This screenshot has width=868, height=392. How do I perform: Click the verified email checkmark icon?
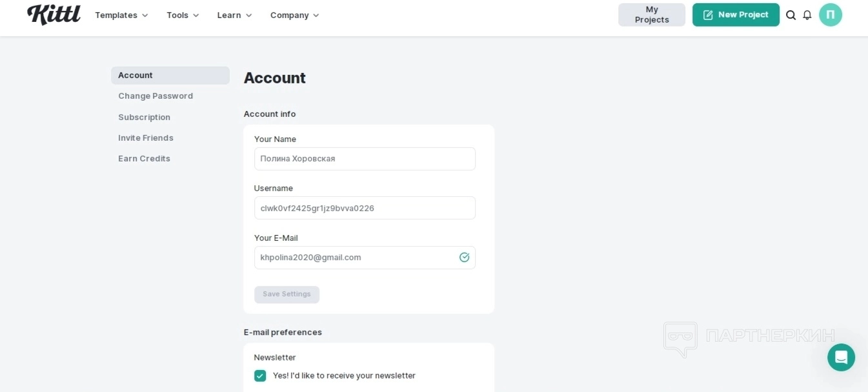[x=464, y=258]
